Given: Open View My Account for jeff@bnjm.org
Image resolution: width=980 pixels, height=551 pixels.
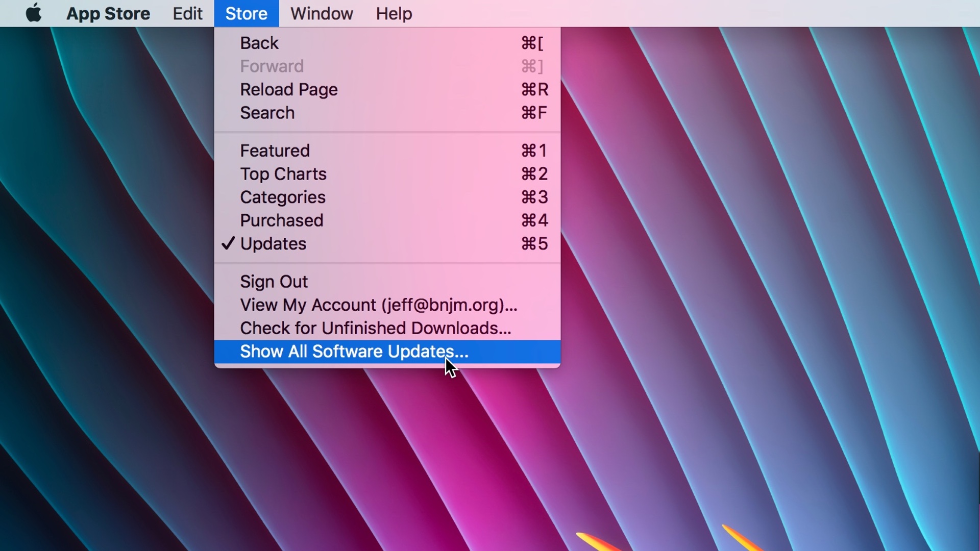Looking at the screenshot, I should [378, 305].
